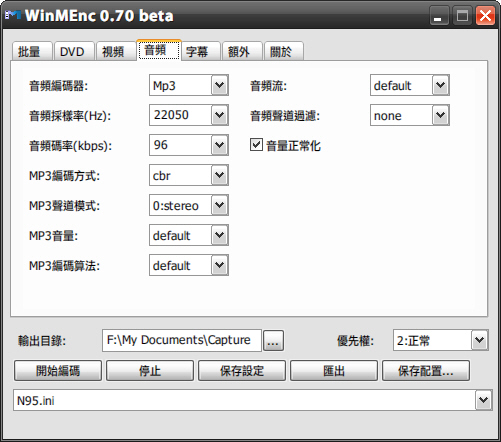
Task: Open the MP3編碼方式 cbr dropdown
Action: 220,175
